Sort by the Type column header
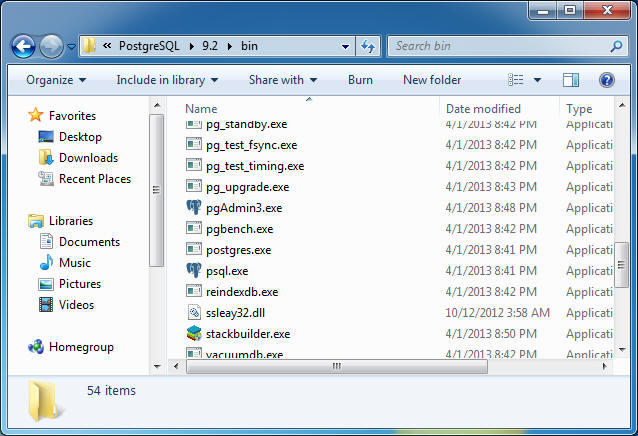This screenshot has width=638, height=436. 579,109
